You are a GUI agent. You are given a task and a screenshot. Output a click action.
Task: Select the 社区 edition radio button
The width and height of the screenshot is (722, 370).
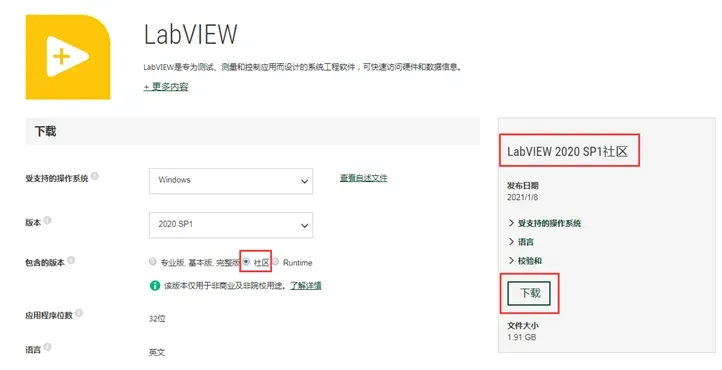(x=246, y=261)
